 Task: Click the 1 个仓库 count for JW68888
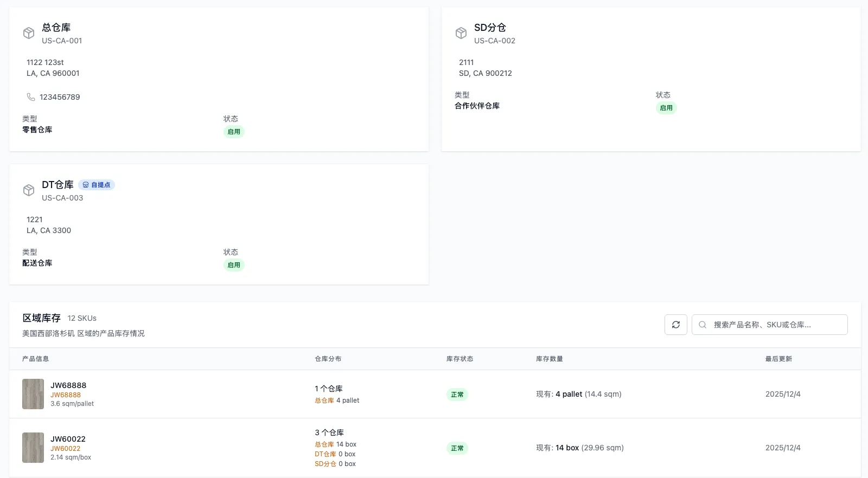pos(329,389)
